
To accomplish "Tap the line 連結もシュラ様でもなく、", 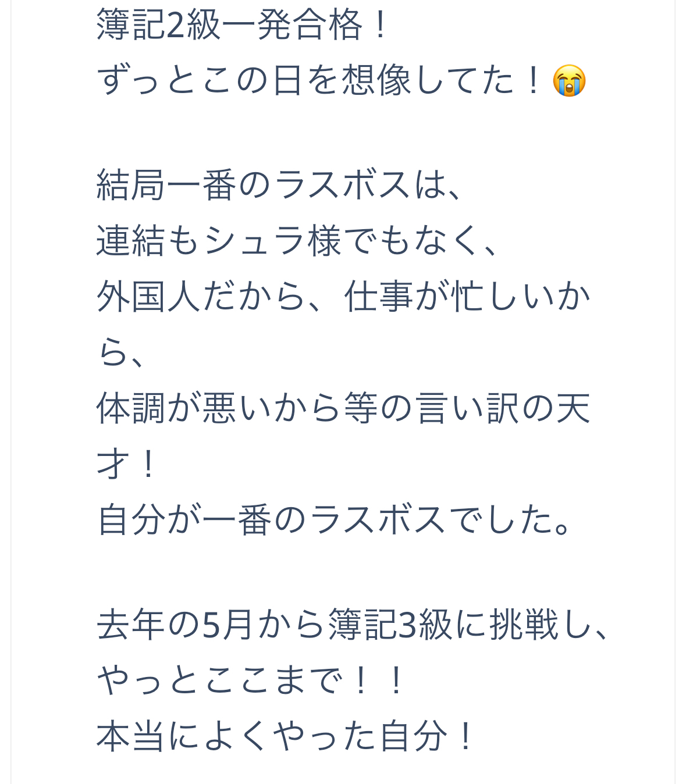I will (298, 240).
